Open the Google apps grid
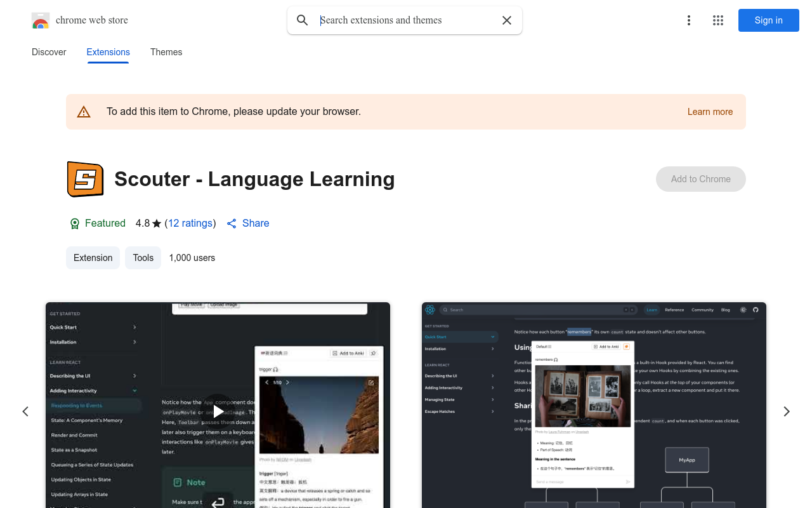Screen dimensions: 812x508 pyautogui.click(x=718, y=20)
